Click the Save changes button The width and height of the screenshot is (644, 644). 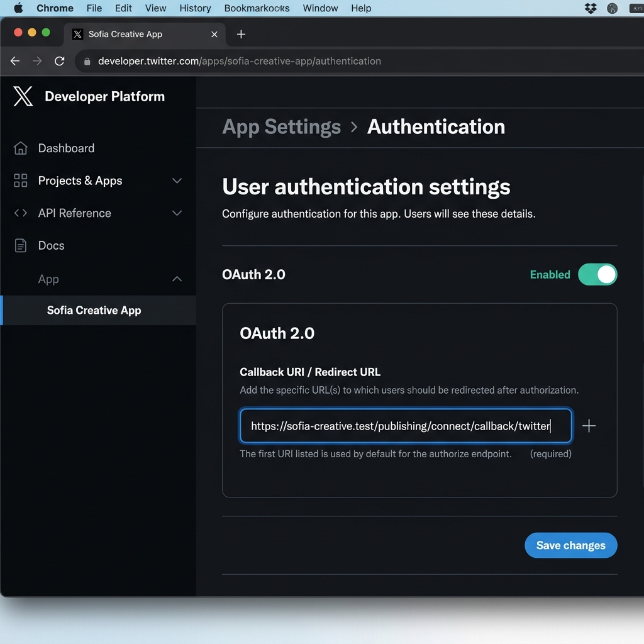(570, 545)
